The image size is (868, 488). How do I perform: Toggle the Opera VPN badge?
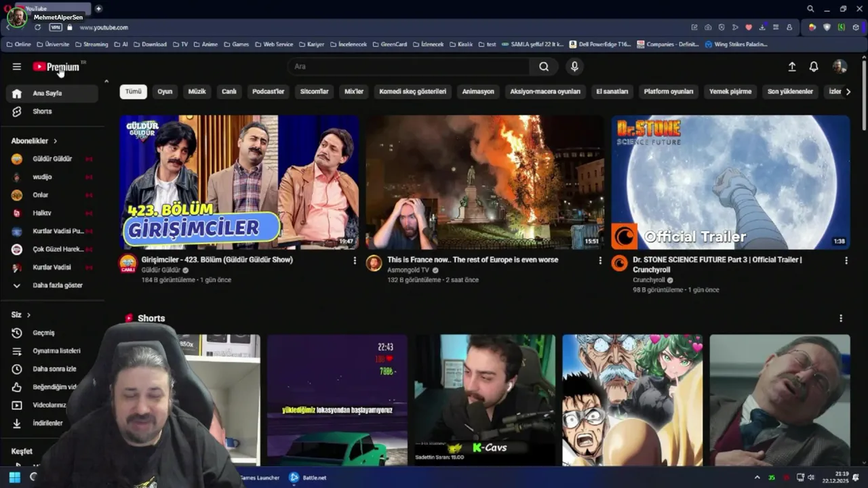coord(56,27)
